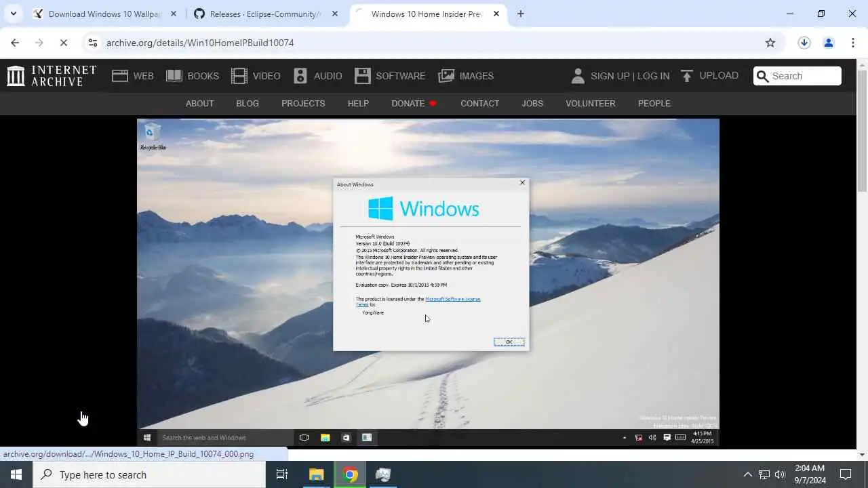Open PEOPLE page link

tap(654, 103)
